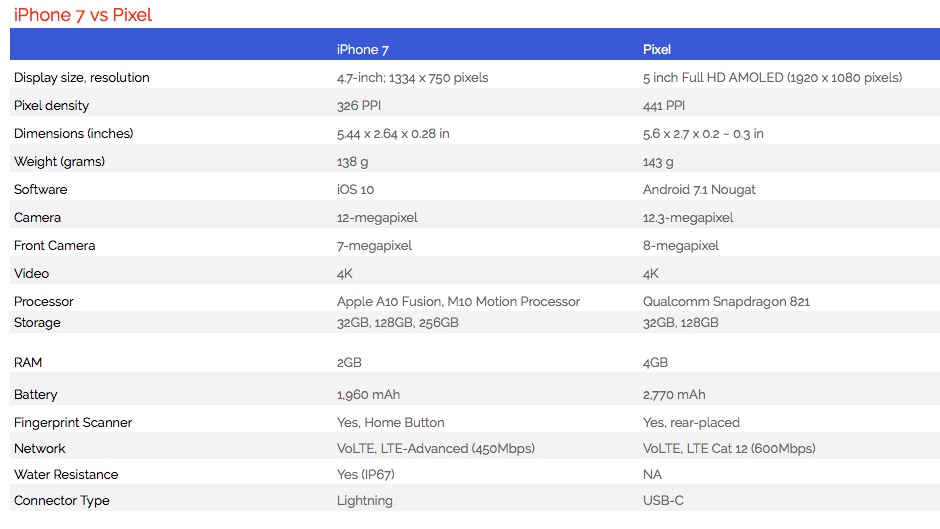Click the "iPhone 7 vs Pixel" title

point(82,15)
